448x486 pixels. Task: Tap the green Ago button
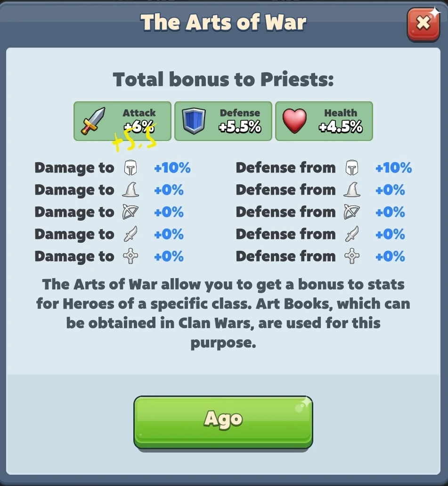click(223, 422)
